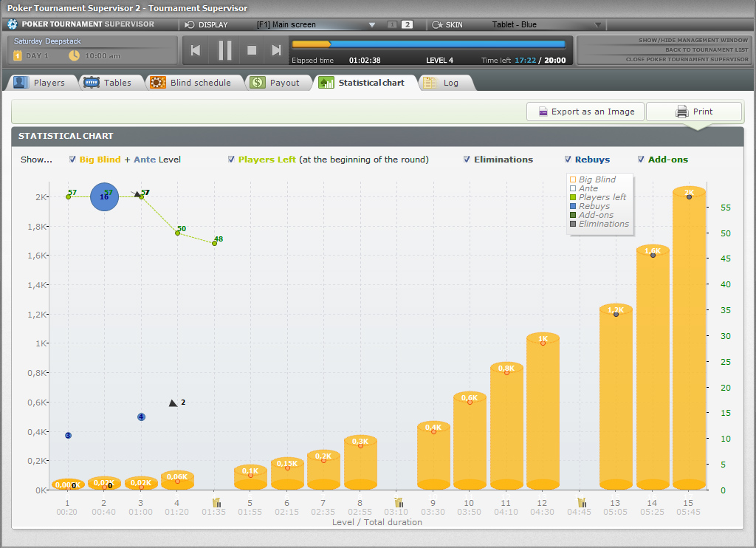756x548 pixels.
Task: Select display screen number 2
Action: (407, 24)
